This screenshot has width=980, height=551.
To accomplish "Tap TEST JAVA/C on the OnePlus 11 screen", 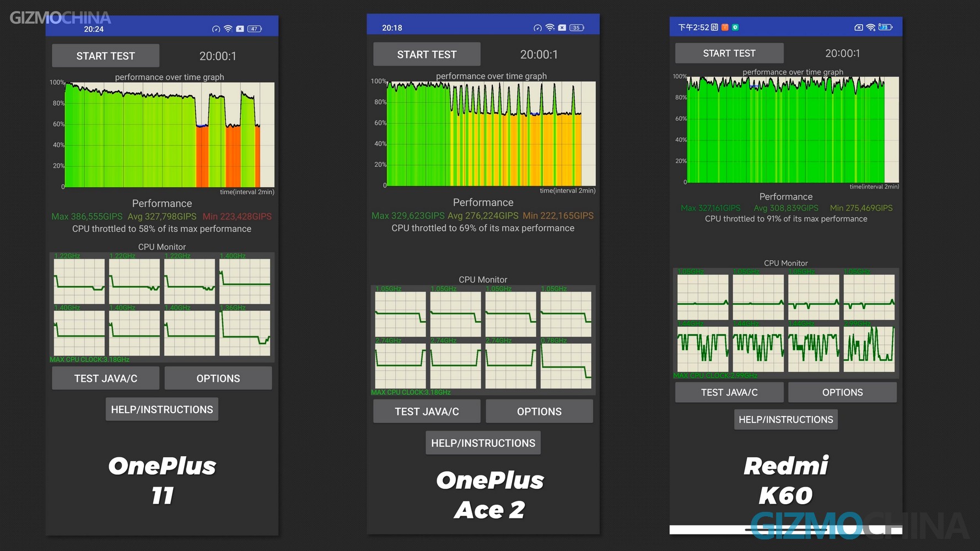I will pyautogui.click(x=105, y=379).
